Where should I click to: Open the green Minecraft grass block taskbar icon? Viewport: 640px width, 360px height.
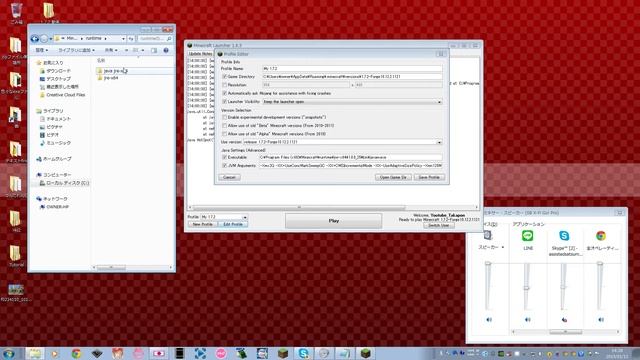click(365, 353)
